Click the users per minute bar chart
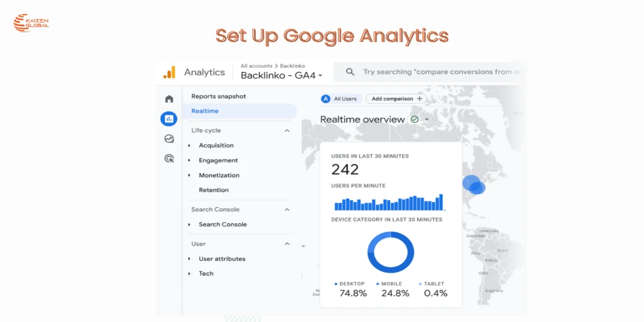 (x=390, y=202)
